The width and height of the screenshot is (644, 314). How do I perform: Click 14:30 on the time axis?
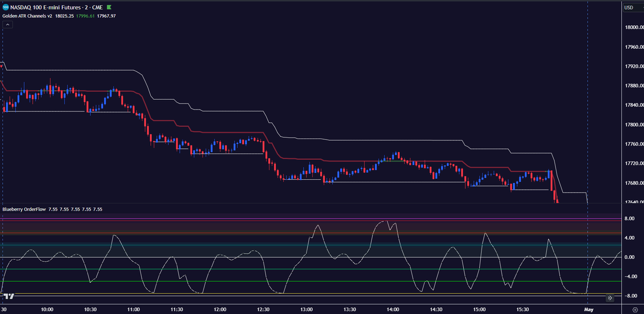(x=436, y=310)
